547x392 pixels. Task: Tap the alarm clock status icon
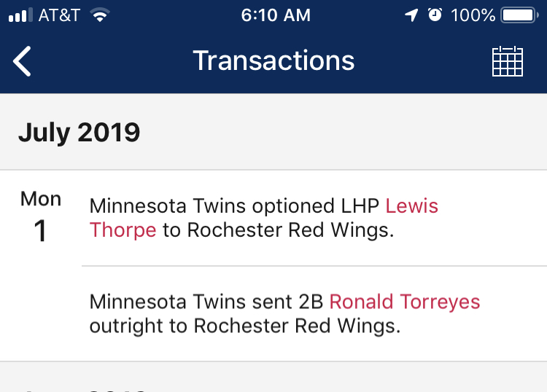[x=435, y=15]
